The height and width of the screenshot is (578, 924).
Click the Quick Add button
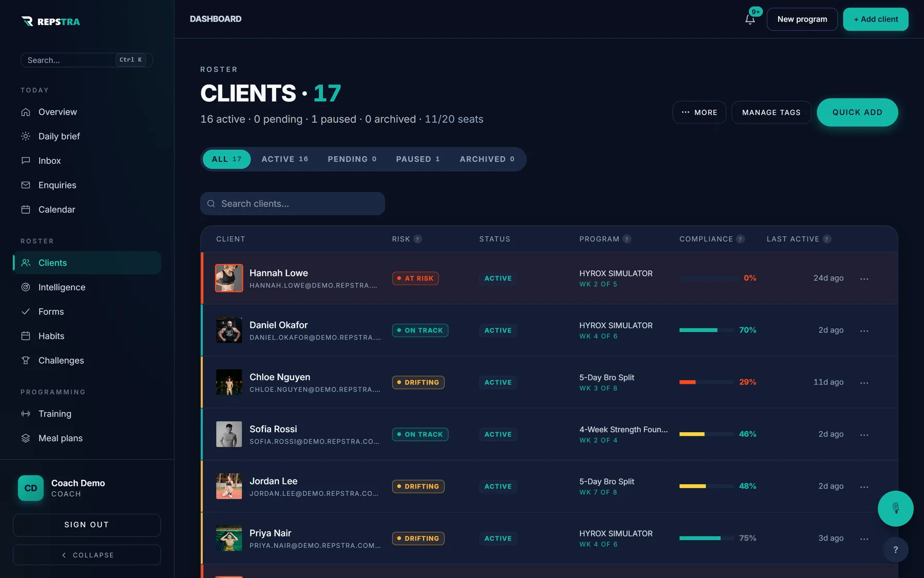[x=857, y=113]
